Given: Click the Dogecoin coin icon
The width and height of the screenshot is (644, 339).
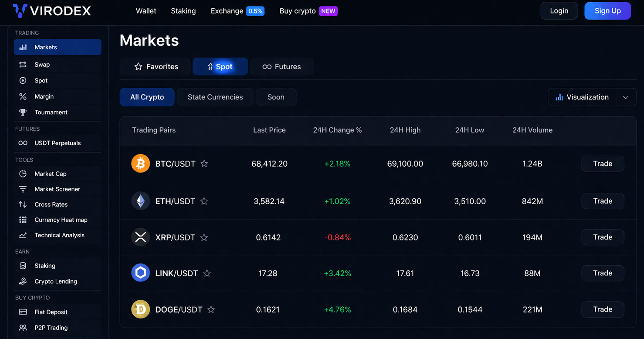Looking at the screenshot, I should click(140, 309).
